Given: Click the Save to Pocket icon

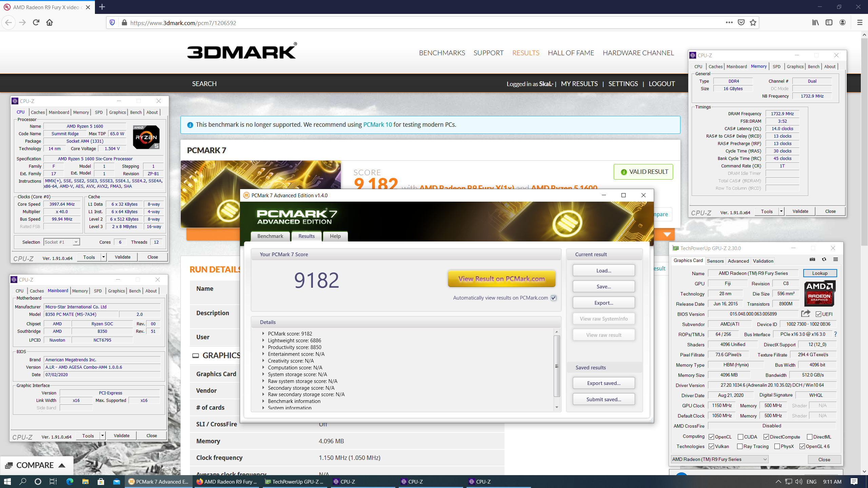Looking at the screenshot, I should (x=741, y=23).
